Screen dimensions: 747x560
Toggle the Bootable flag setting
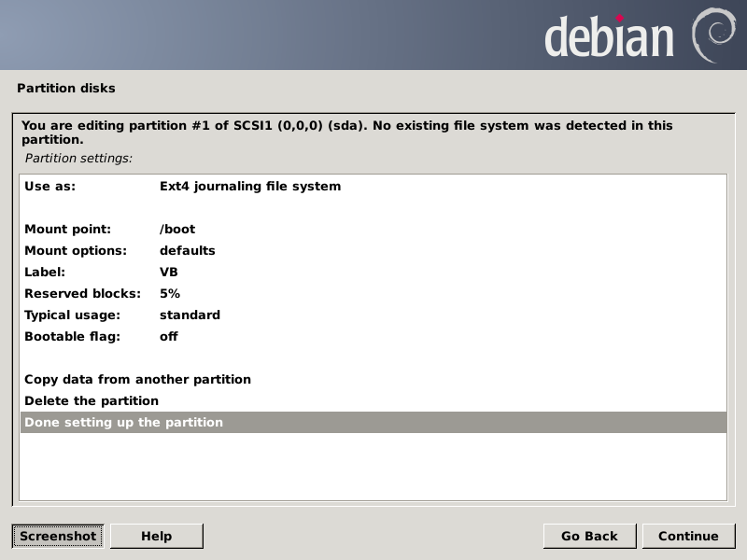click(73, 336)
